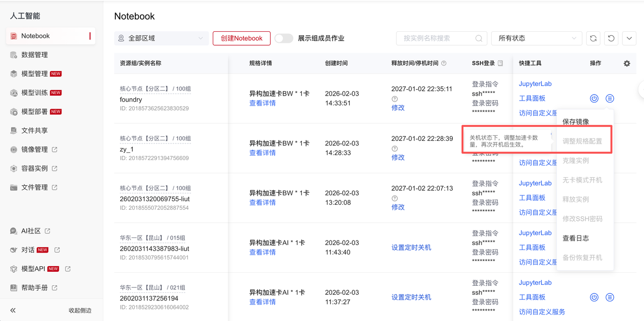644x321 pixels.
Task: Click help icon beside 释放时间/停机时间 header
Action: pyautogui.click(x=444, y=63)
